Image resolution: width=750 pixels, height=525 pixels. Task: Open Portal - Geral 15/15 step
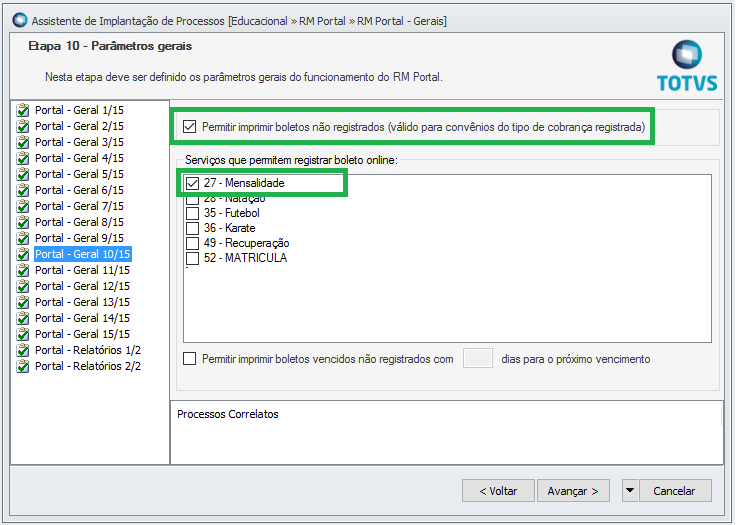click(82, 334)
